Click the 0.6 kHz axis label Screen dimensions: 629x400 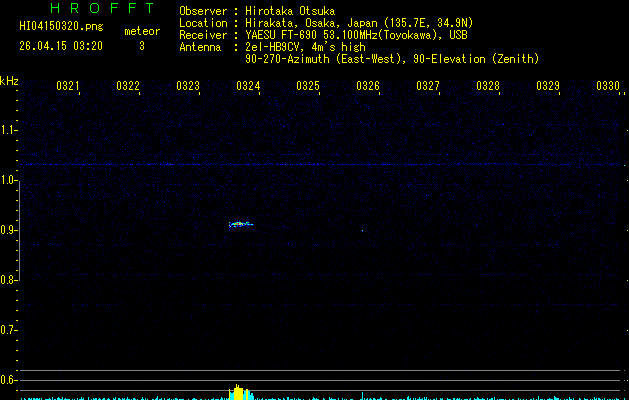[8, 380]
